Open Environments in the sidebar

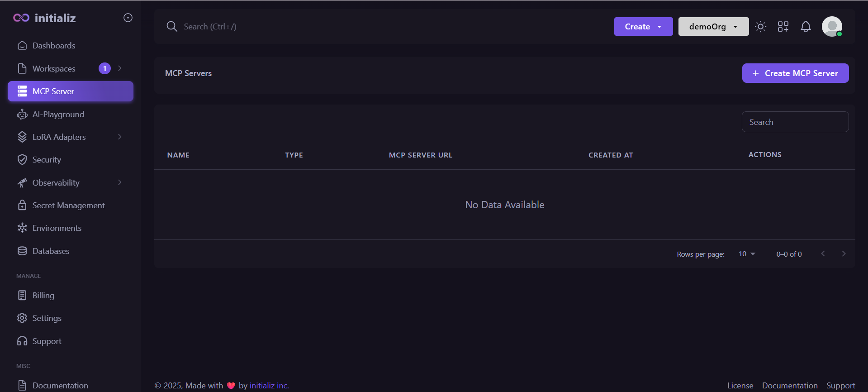click(x=71, y=228)
